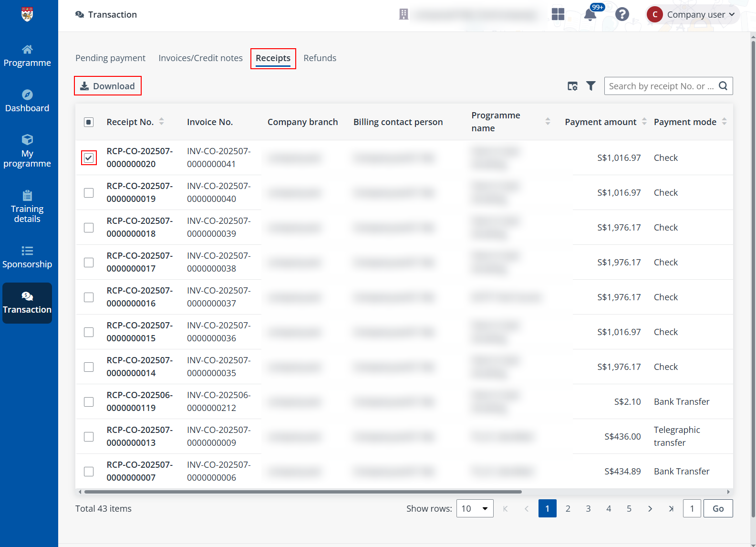The width and height of the screenshot is (756, 547).
Task: Open Sponsorship in the sidebar
Action: coord(27,257)
